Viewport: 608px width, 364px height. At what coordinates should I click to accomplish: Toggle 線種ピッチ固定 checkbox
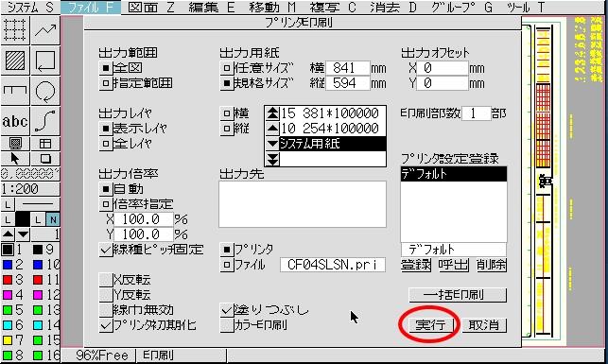(x=106, y=250)
